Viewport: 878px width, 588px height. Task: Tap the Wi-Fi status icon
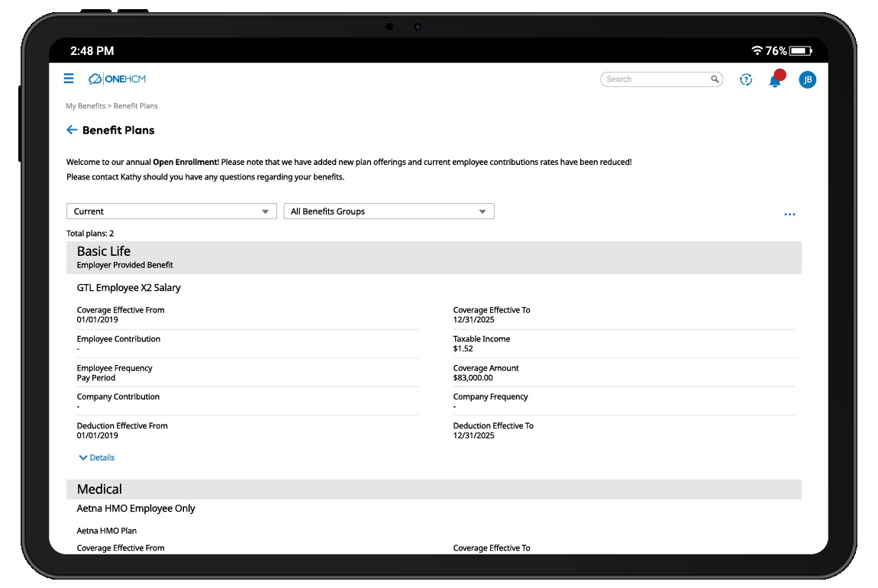[x=757, y=51]
